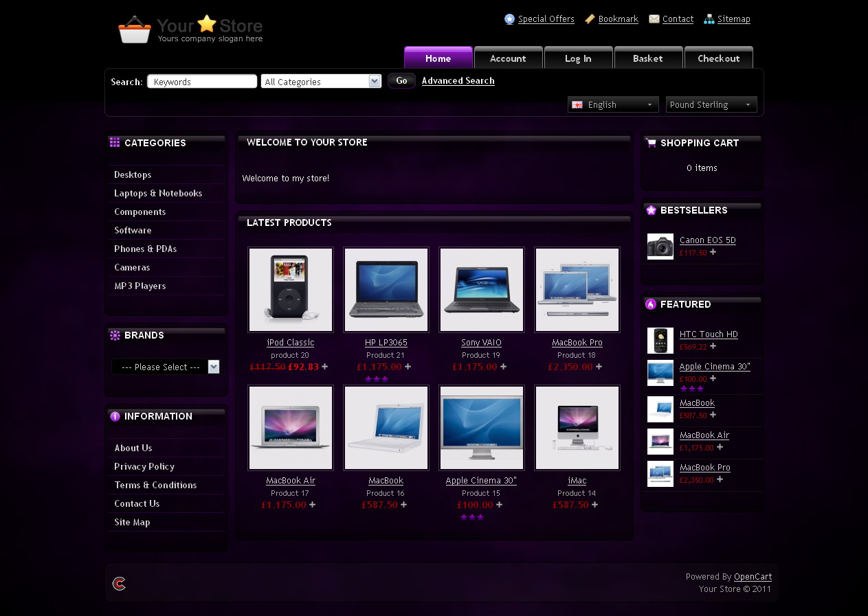Click the Bestsellers star icon
The image size is (868, 616).
(651, 210)
